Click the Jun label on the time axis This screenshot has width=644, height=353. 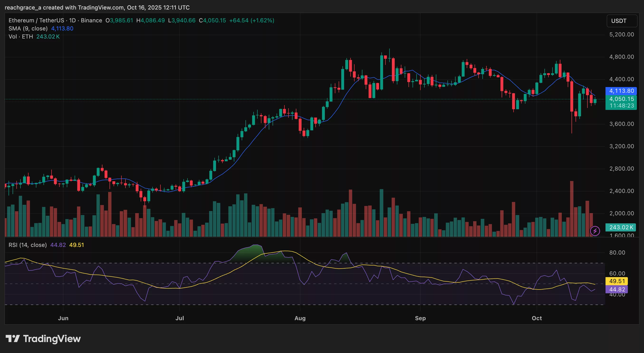pyautogui.click(x=63, y=318)
